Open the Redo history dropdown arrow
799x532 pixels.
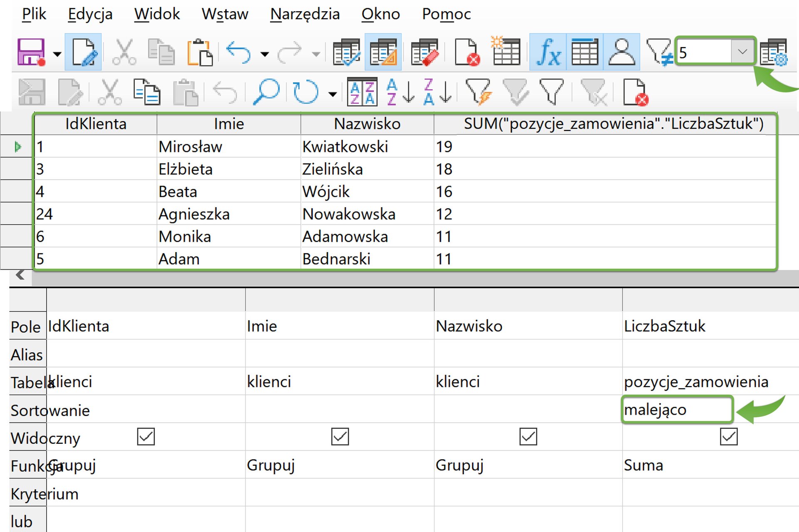pyautogui.click(x=316, y=54)
